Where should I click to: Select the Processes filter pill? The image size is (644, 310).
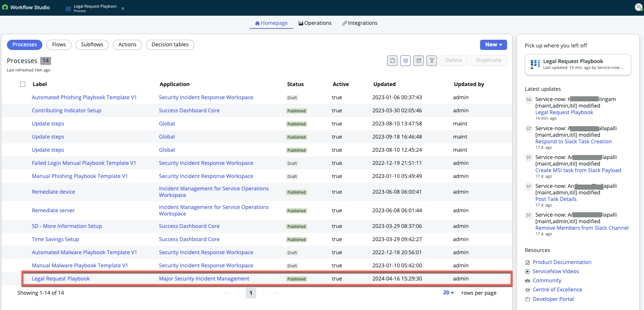(24, 45)
